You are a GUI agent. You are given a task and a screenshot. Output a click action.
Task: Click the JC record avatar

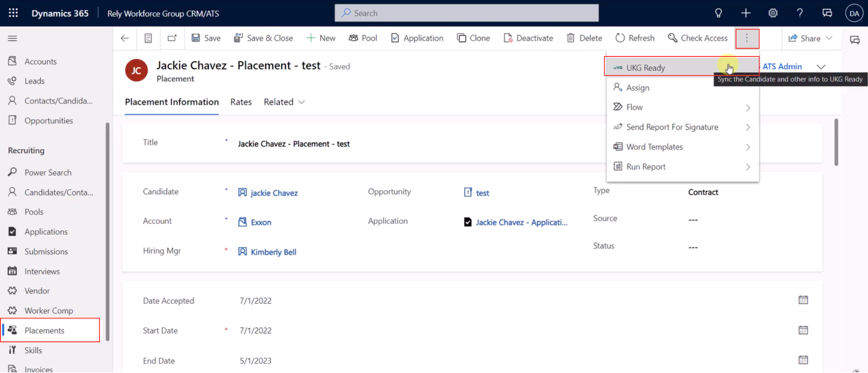click(x=137, y=70)
